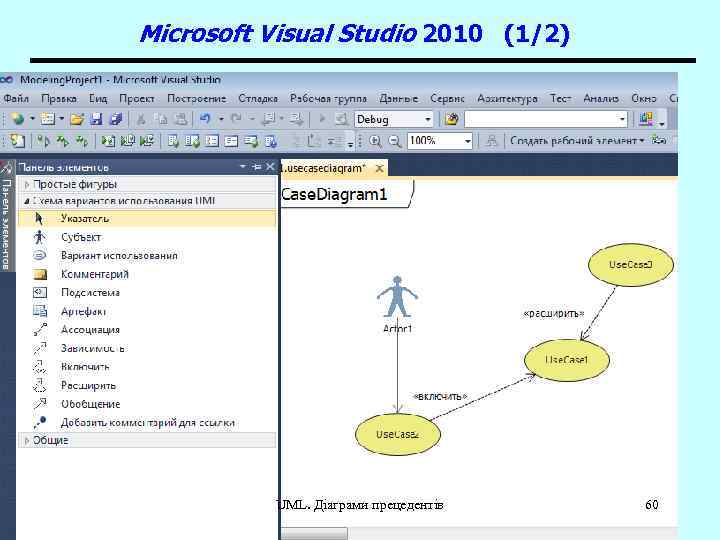This screenshot has width=720, height=540.
Task: Select Добавить комментарий для ссылки tool
Action: (x=147, y=422)
